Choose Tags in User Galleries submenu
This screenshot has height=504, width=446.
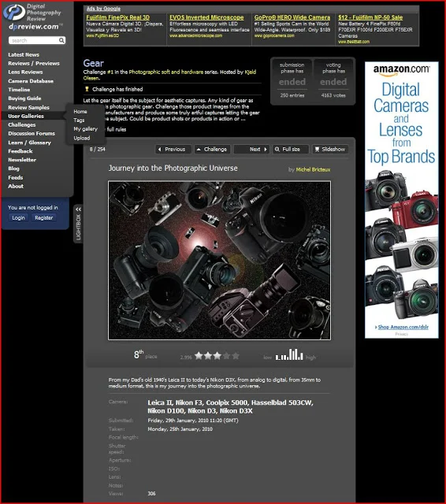pos(79,120)
